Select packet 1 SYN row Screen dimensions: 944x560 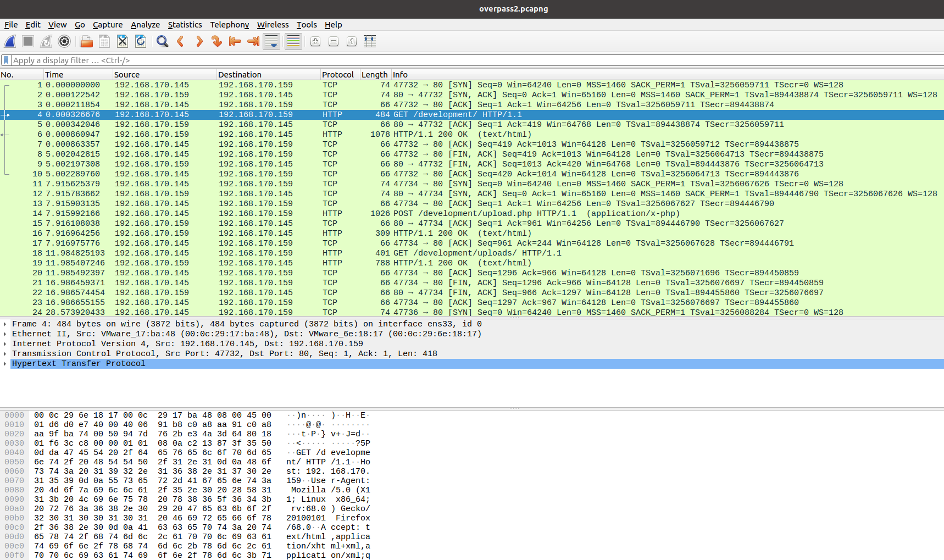tap(472, 85)
